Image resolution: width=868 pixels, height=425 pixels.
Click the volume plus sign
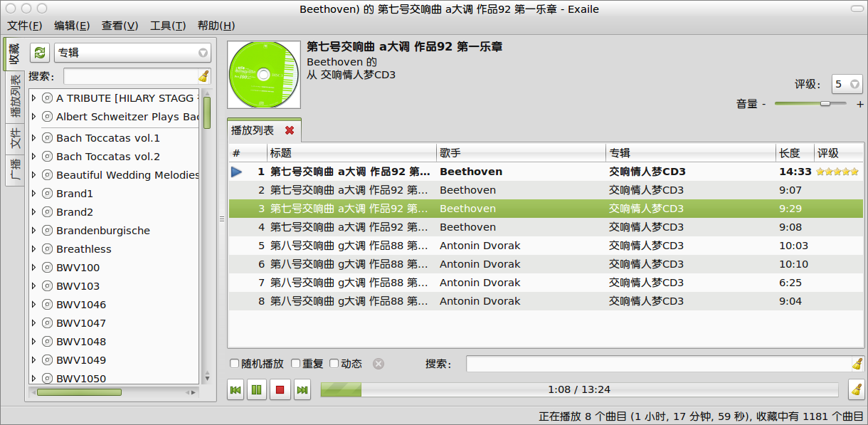(859, 104)
